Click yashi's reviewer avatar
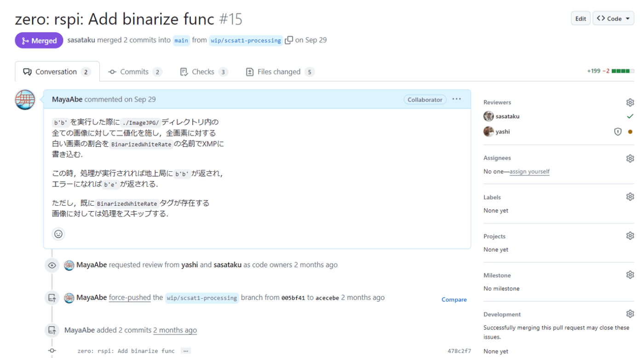This screenshot has height=358, width=644. [x=489, y=132]
